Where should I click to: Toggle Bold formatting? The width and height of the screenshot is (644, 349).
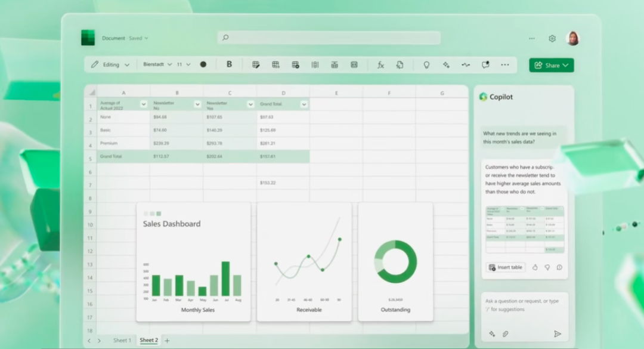[x=229, y=64]
